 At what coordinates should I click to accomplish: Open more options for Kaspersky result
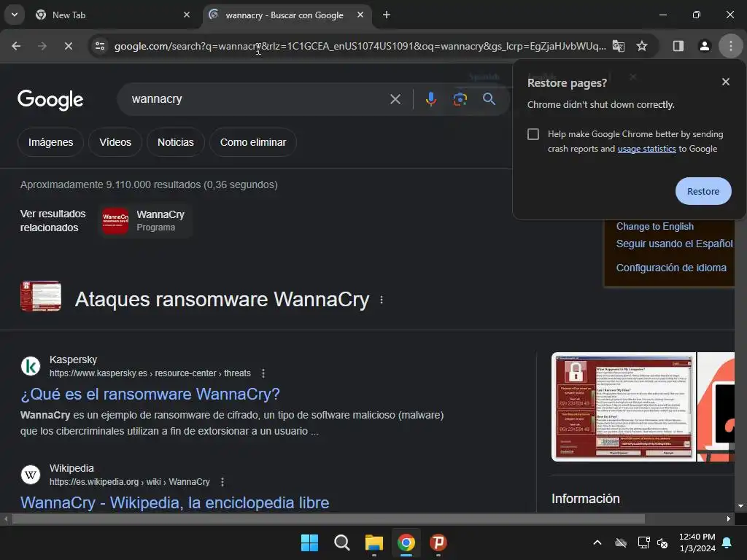[263, 373]
